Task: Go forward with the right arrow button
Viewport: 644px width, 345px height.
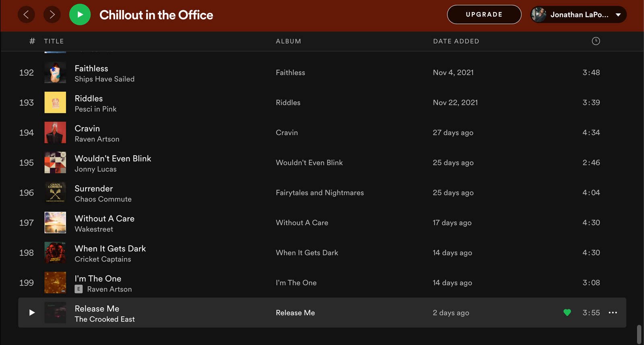Action: 52,15
